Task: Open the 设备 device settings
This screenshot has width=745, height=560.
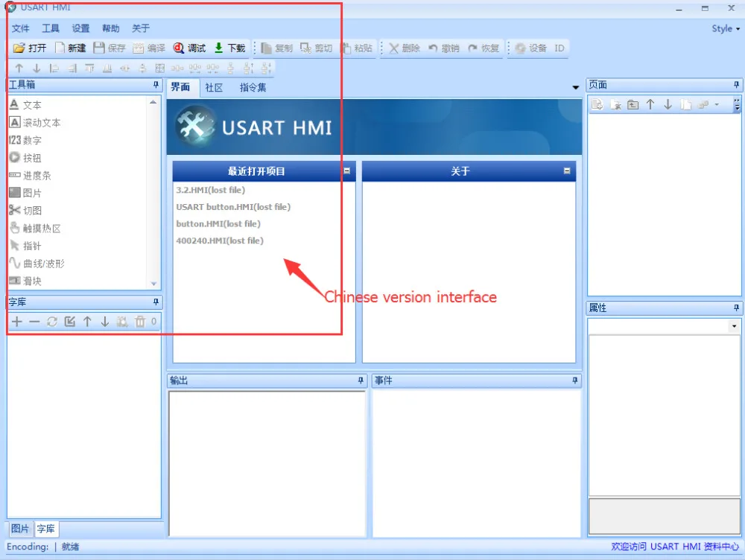Action: (x=531, y=48)
